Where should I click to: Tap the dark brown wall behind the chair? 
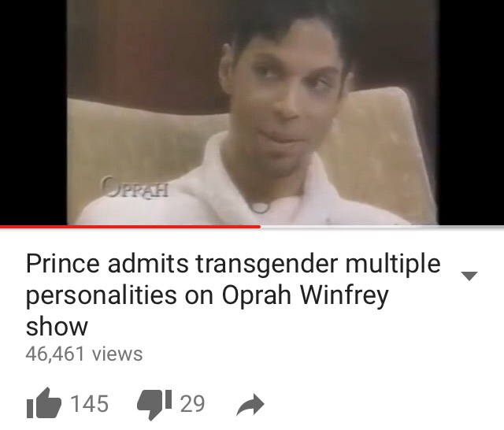point(145,48)
